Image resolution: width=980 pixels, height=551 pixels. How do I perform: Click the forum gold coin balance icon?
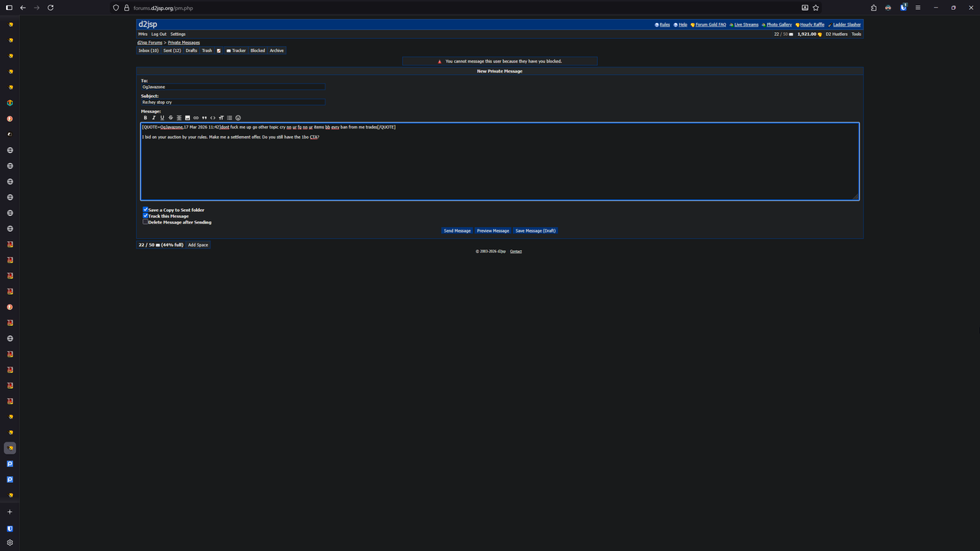click(820, 34)
